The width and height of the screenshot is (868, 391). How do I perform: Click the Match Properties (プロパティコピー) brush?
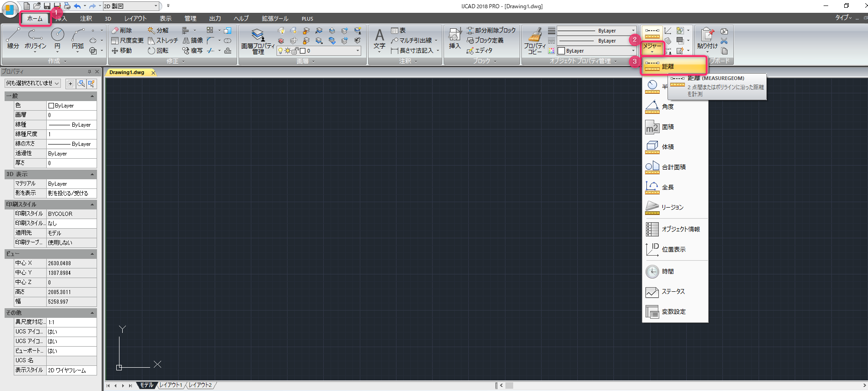(535, 41)
